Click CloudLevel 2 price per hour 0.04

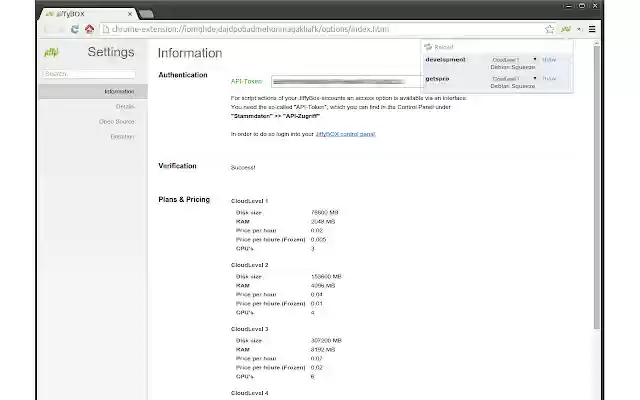[x=317, y=295]
